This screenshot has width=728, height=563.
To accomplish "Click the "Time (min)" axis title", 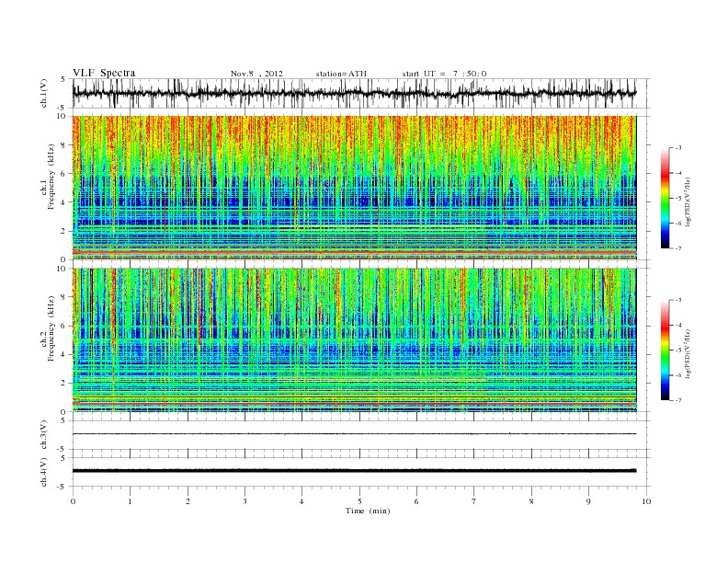I will tap(368, 511).
